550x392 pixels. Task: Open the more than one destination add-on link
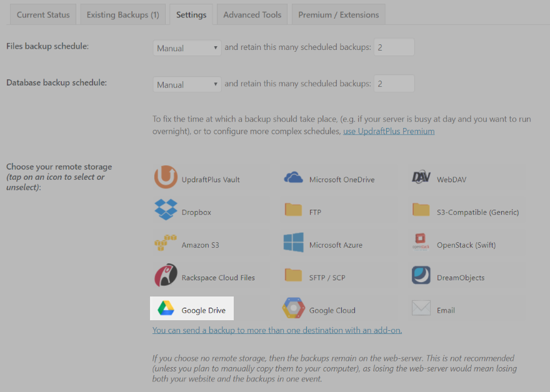point(277,330)
